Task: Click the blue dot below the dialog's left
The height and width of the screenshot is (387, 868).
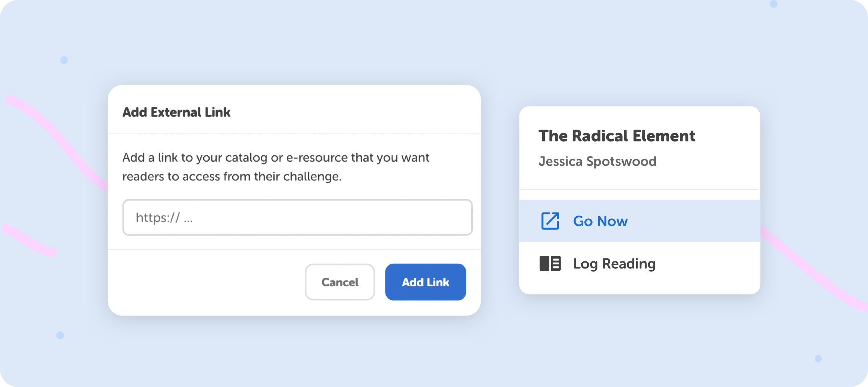Action: [60, 335]
